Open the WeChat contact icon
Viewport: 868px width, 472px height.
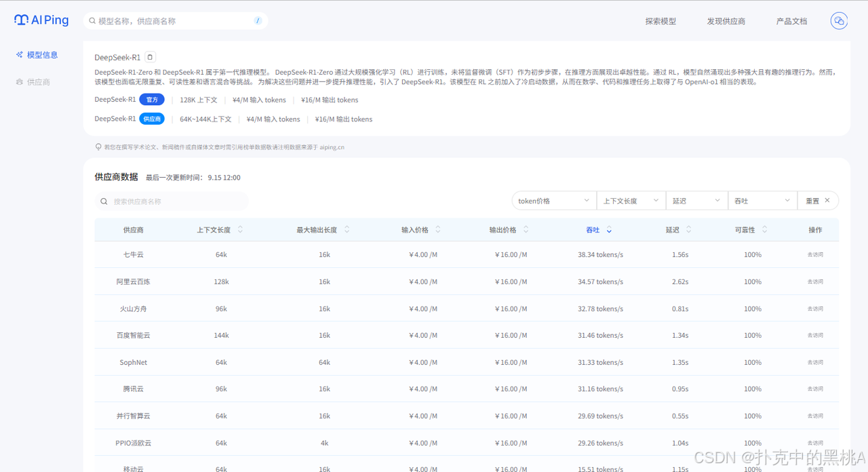[839, 21]
